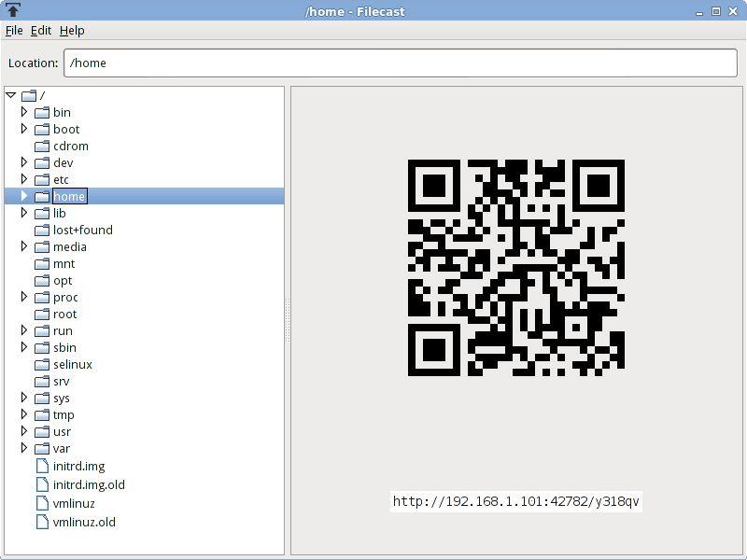
Task: Click the sbin folder icon
Action: coord(42,347)
